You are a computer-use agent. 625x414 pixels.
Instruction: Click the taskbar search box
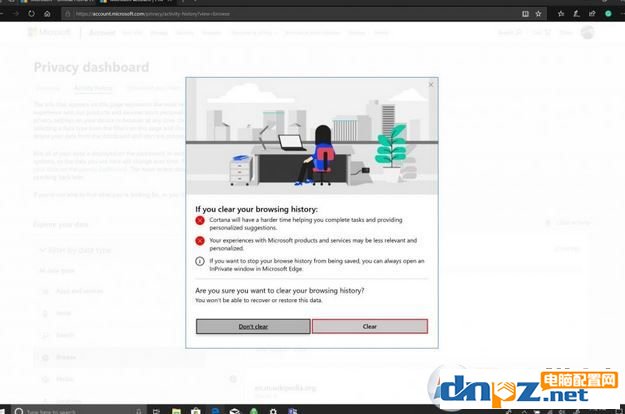tap(78, 410)
